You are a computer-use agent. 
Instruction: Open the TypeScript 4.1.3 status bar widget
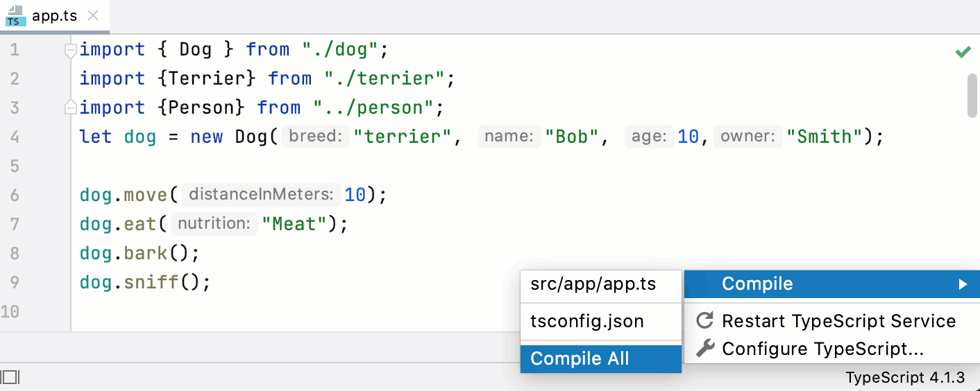(x=904, y=378)
